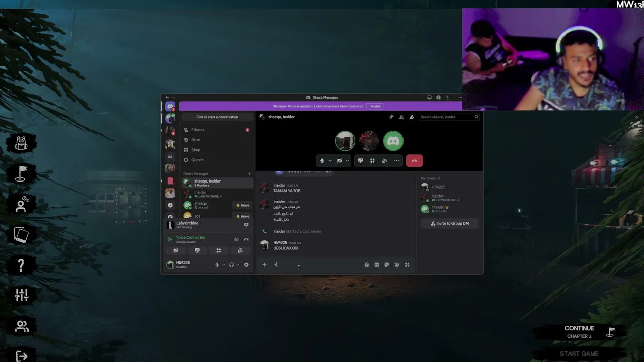This screenshot has width=644, height=362.
Task: Turn on camera from the voice panel
Action: click(x=176, y=250)
